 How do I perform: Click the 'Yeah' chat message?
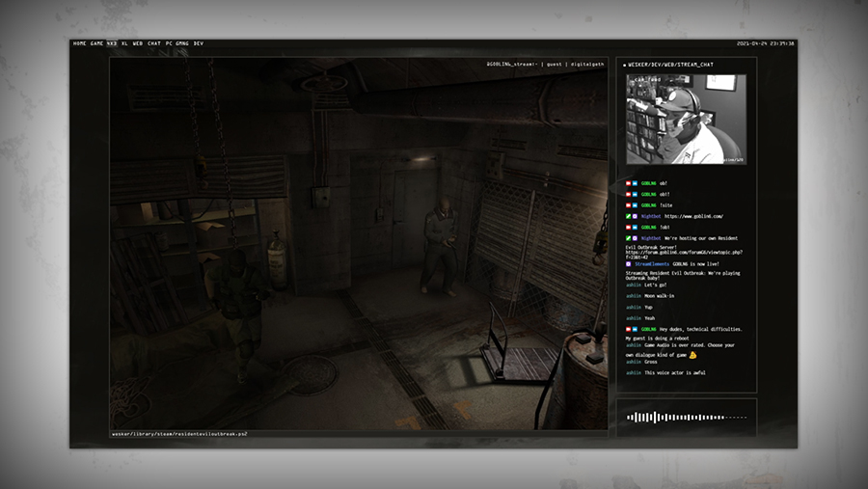650,318
